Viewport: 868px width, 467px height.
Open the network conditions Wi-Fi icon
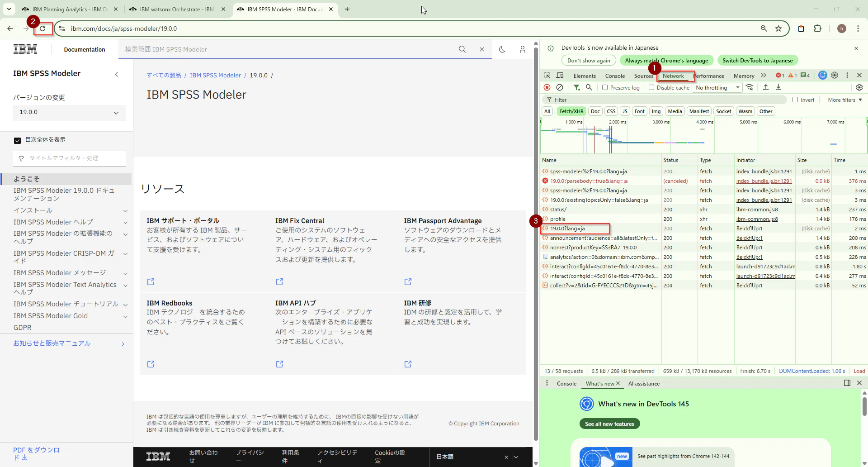pyautogui.click(x=750, y=87)
